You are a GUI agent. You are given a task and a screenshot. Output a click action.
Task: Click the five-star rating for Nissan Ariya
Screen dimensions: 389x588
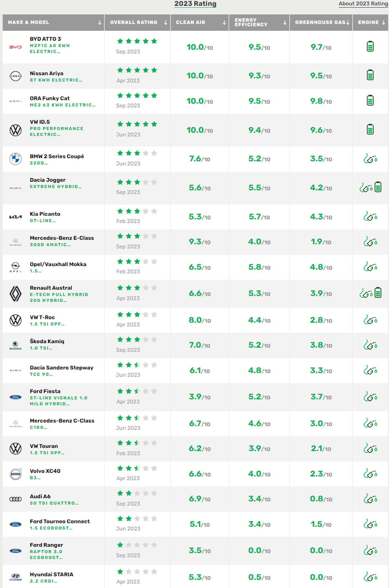coord(137,70)
